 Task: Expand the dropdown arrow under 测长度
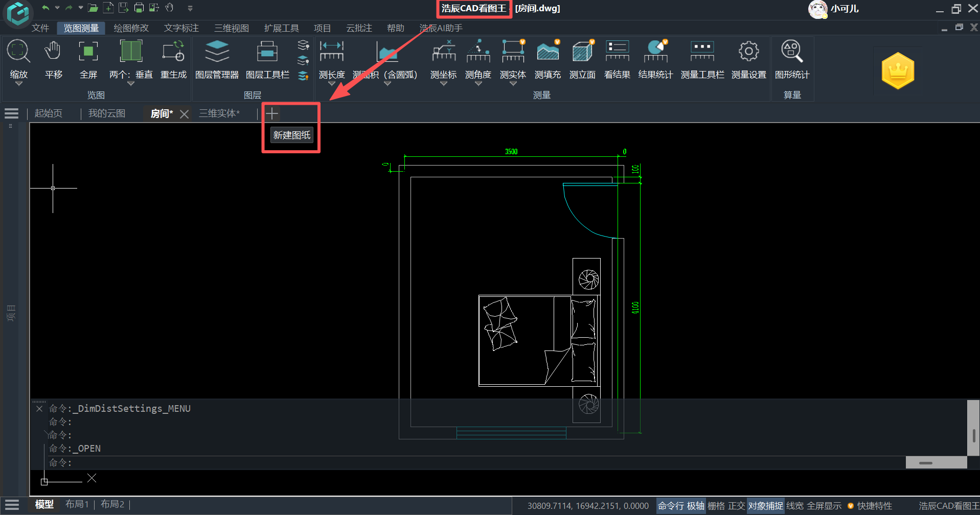(x=332, y=84)
